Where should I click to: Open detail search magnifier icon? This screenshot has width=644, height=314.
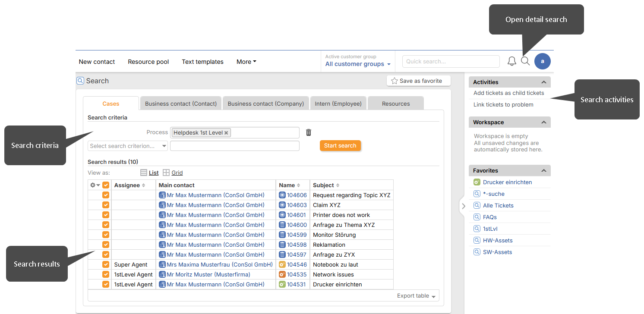tap(525, 61)
